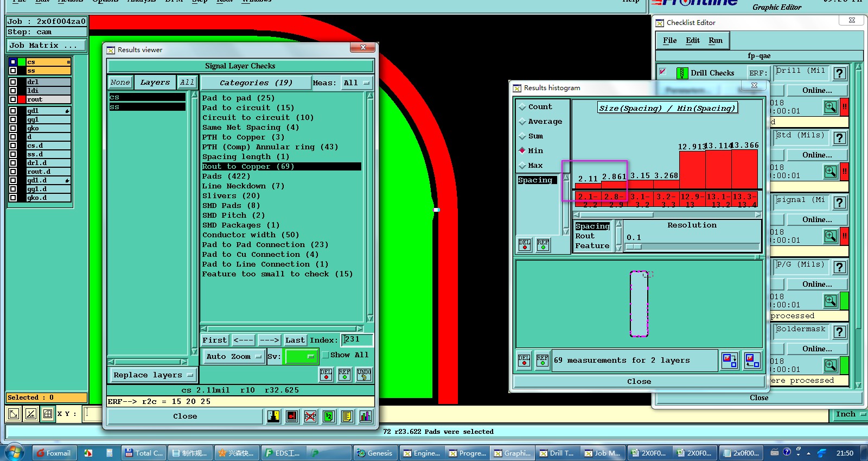Viewport: 868px width, 461px height.
Task: Click the Drill Checks green drill icon
Action: [x=682, y=73]
